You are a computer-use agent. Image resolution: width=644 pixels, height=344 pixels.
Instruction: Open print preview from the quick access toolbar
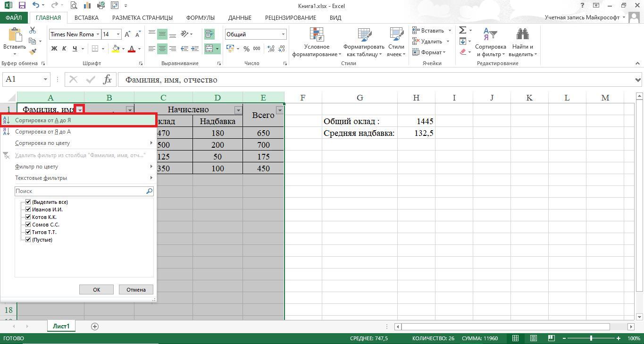[x=74, y=6]
